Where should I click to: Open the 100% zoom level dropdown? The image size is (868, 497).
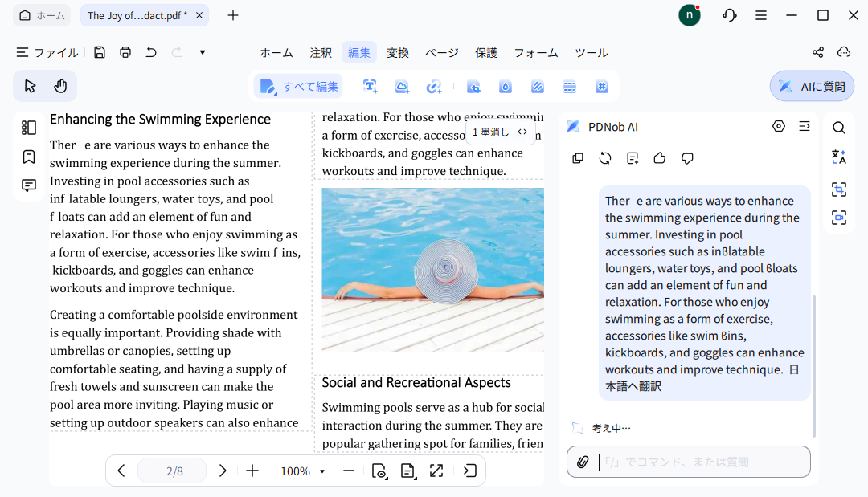pos(322,471)
